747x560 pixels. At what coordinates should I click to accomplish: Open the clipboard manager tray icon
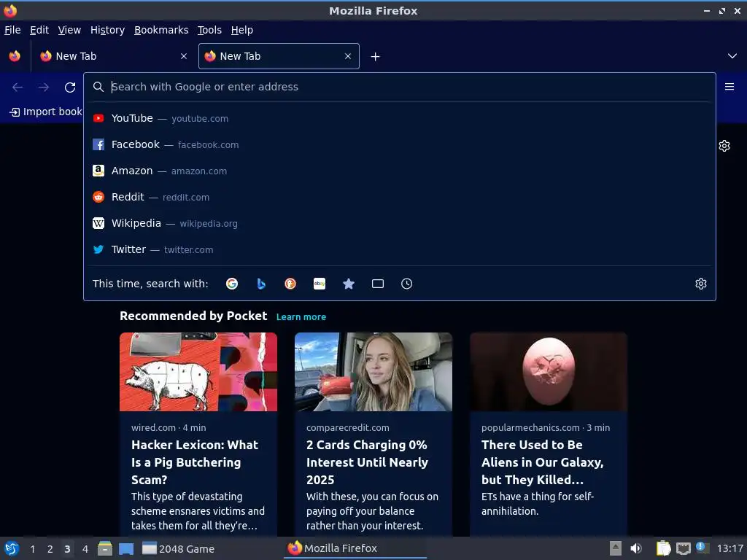[663, 548]
